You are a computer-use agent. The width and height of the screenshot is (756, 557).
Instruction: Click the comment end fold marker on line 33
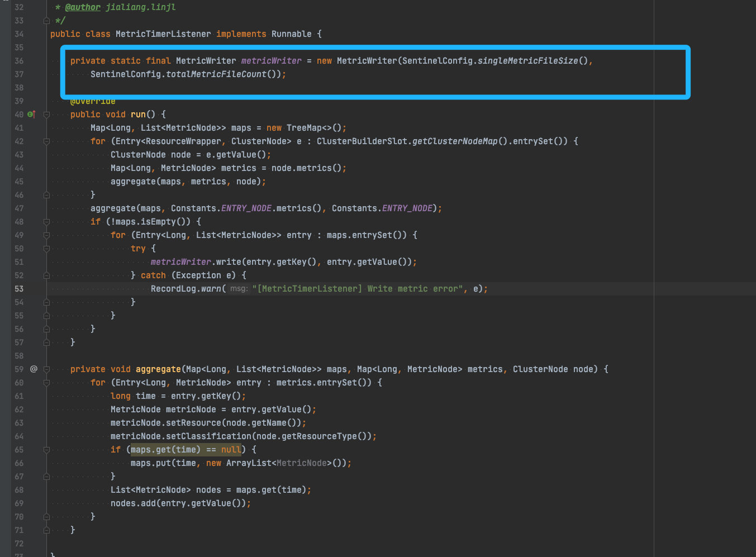click(x=47, y=21)
